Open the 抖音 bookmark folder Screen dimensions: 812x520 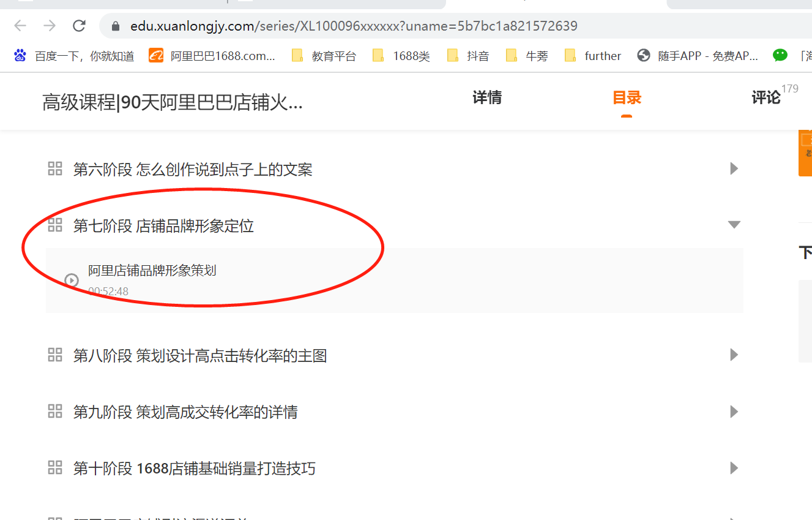pyautogui.click(x=469, y=56)
